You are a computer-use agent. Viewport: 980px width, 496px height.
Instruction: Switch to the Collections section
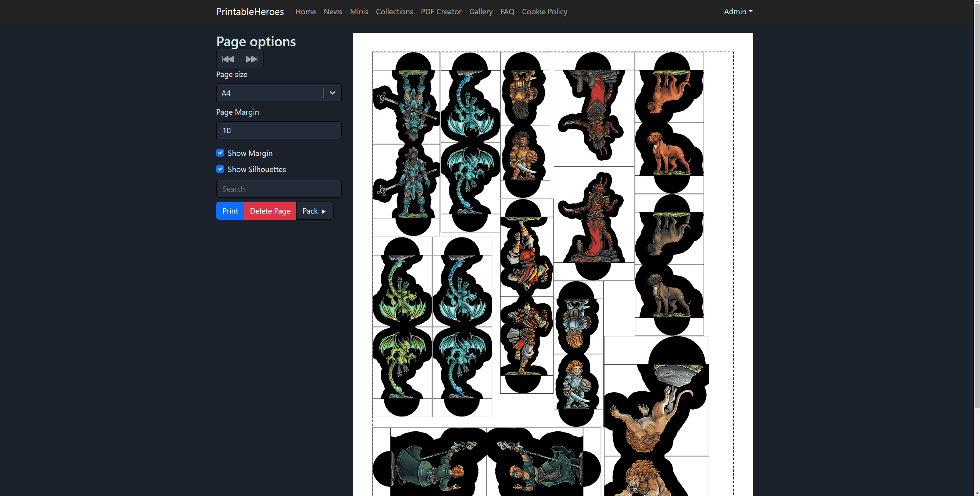click(394, 12)
